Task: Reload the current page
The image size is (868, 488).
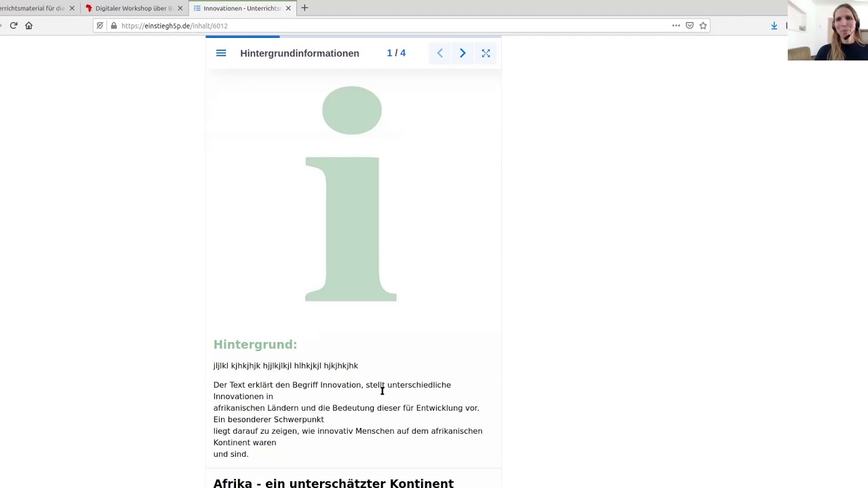Action: [14, 26]
